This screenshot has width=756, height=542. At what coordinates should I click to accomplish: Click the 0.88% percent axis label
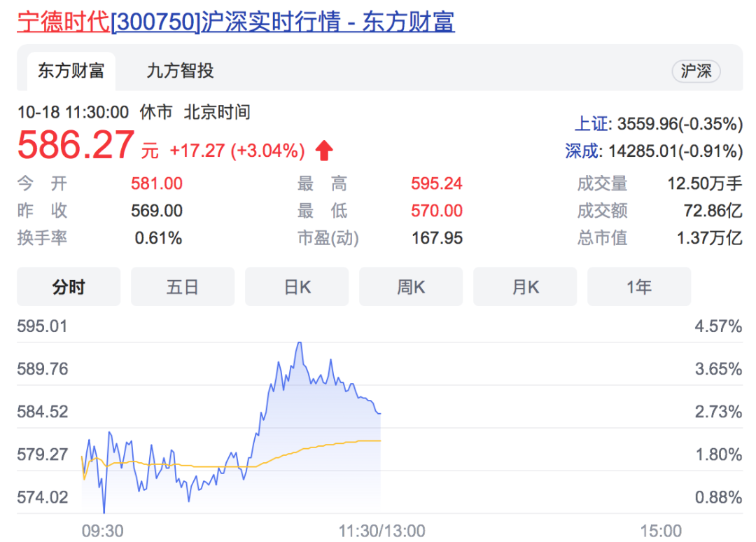(x=718, y=497)
